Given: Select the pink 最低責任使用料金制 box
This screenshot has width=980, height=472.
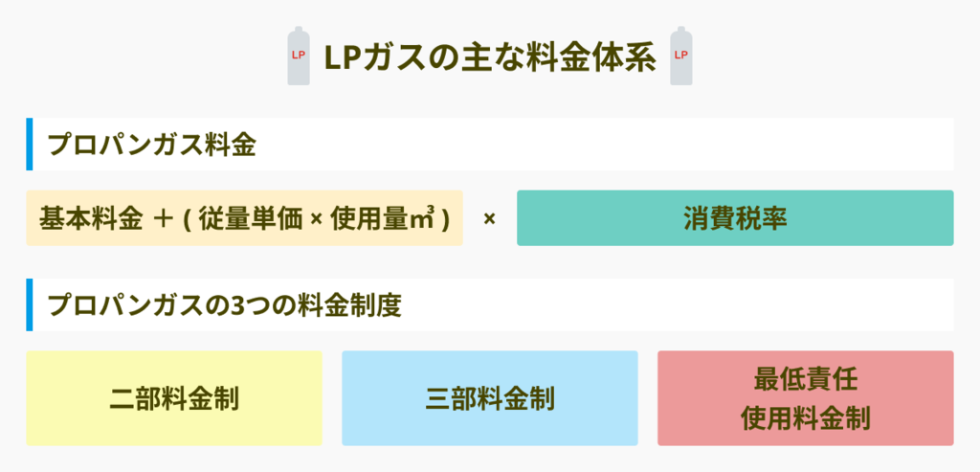Looking at the screenshot, I should [805, 398].
